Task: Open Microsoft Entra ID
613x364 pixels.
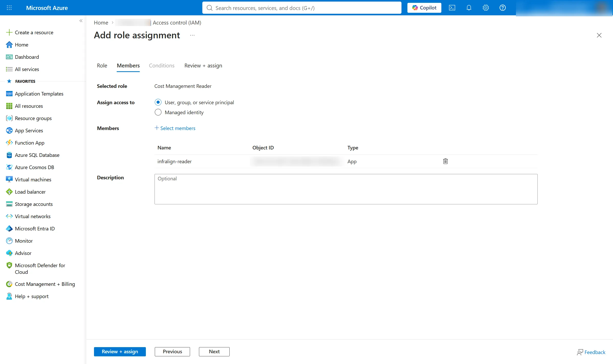Action: (35, 229)
